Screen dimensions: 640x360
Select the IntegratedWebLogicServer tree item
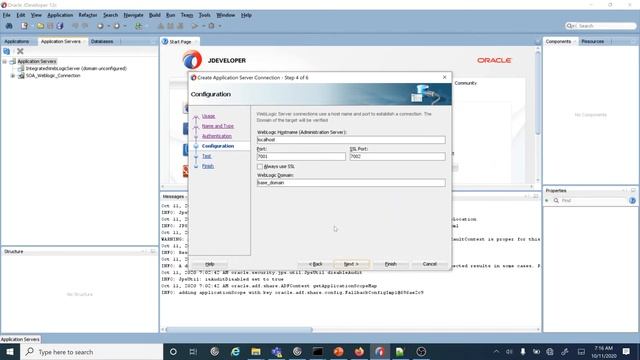point(76,69)
